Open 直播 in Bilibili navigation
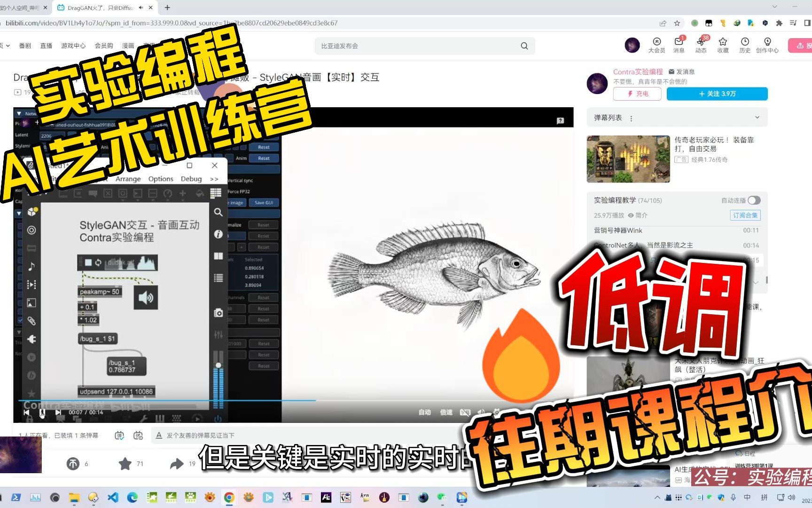The width and height of the screenshot is (812, 508). [x=46, y=46]
